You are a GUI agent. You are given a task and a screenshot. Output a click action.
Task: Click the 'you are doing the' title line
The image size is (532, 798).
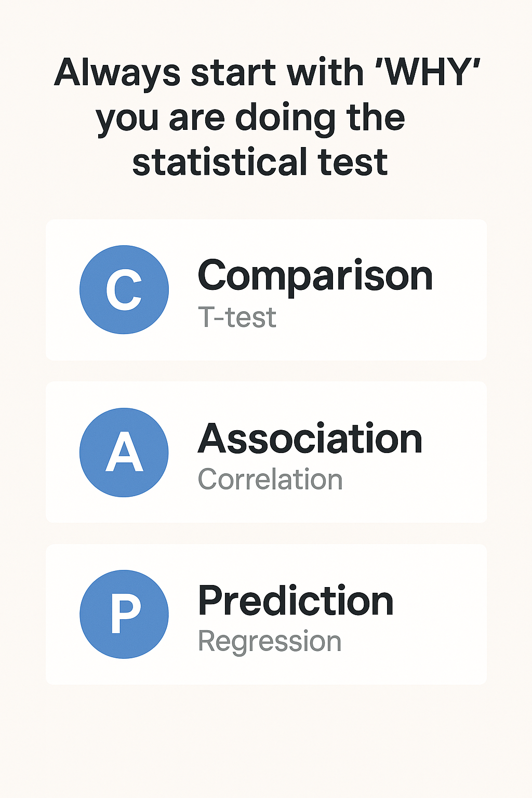click(x=250, y=118)
